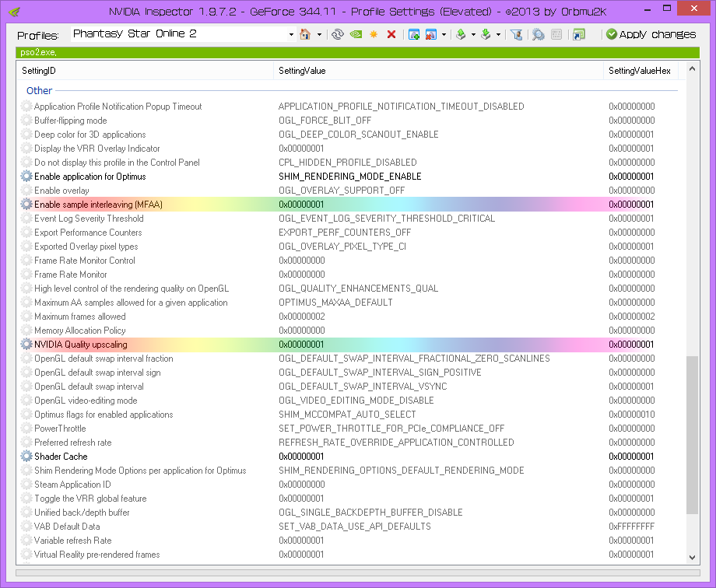The height and width of the screenshot is (588, 716).
Task: Click the value OGL_DEFAULT_SWAP_INTERVAL_VSYNC
Action: (363, 387)
